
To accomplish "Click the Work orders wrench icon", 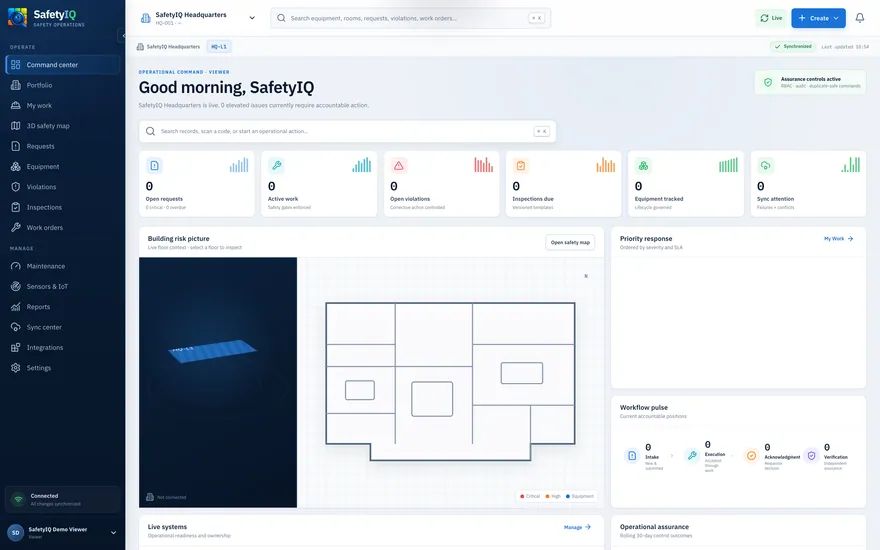I will pyautogui.click(x=16, y=227).
